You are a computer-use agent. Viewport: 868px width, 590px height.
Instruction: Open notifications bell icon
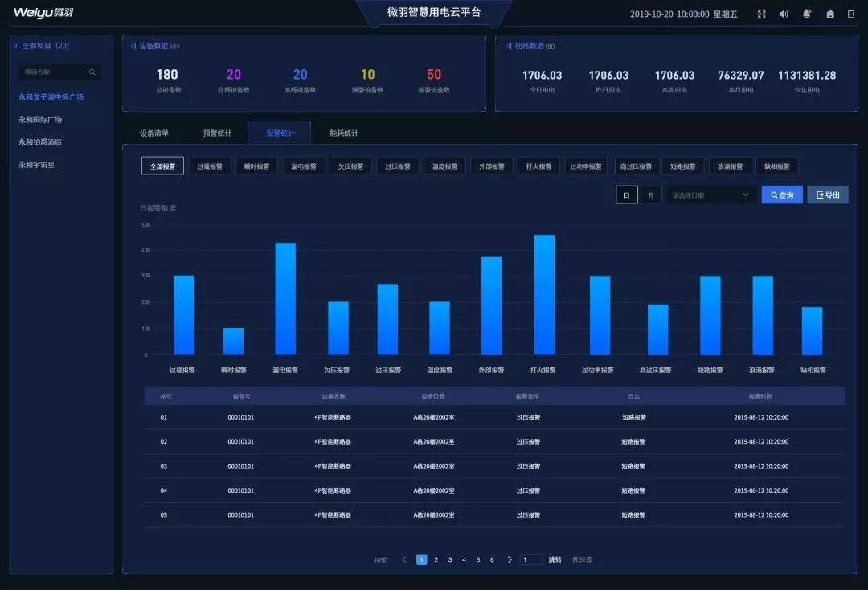pos(807,14)
